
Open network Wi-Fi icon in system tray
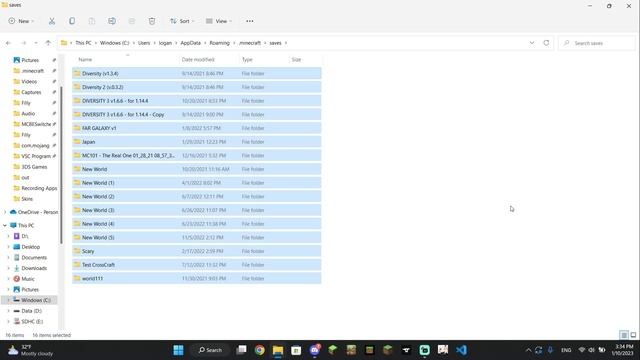pos(582,350)
